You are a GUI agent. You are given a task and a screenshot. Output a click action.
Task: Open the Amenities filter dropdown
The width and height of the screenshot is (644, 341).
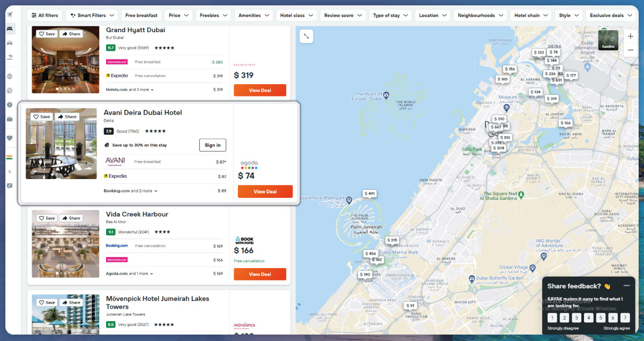253,16
